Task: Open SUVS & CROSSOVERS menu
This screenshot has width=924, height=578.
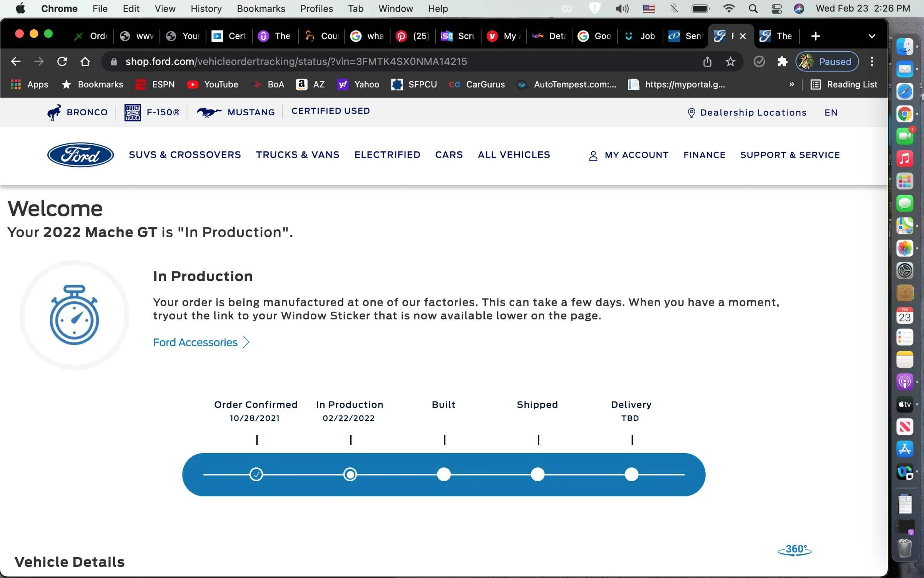Action: click(x=185, y=155)
